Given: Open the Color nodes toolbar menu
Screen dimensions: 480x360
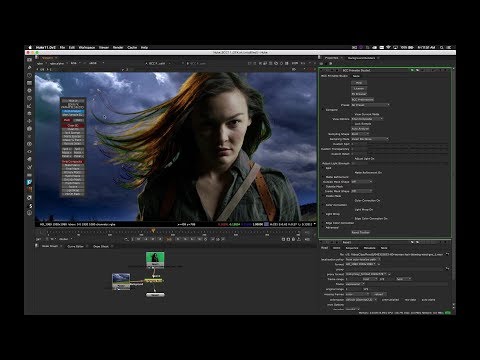Looking at the screenshot, I should 29,91.
